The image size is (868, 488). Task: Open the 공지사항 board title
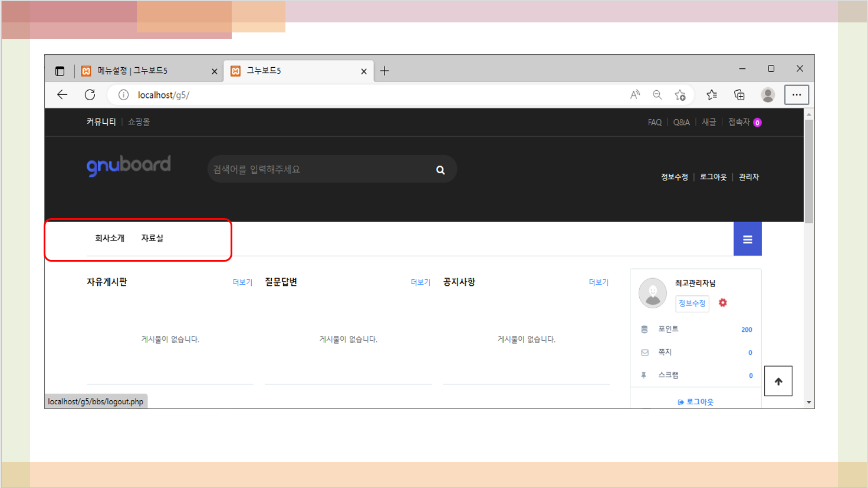(x=459, y=282)
